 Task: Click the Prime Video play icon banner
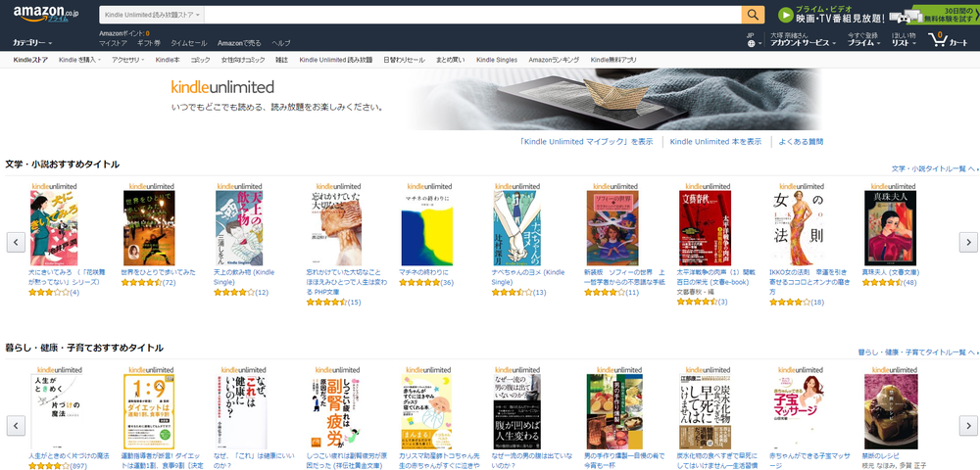[x=830, y=15]
